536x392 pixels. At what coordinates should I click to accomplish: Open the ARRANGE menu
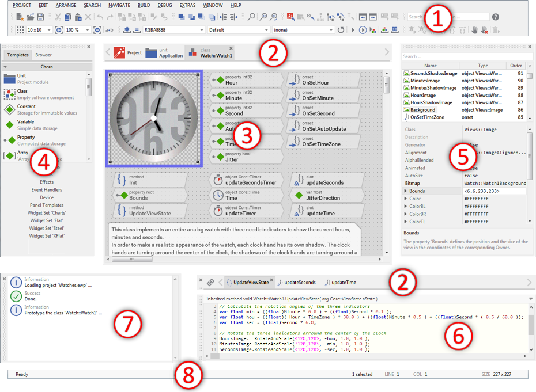click(x=66, y=5)
